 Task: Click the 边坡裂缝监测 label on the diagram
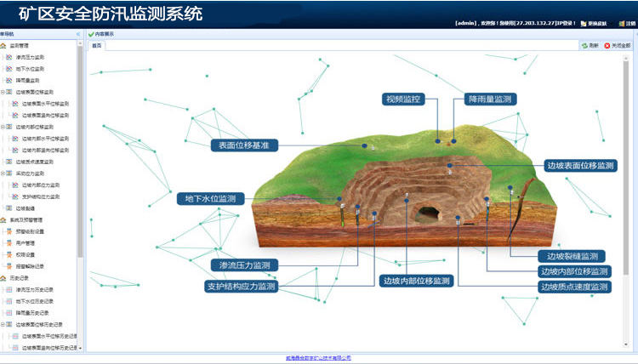(x=572, y=256)
